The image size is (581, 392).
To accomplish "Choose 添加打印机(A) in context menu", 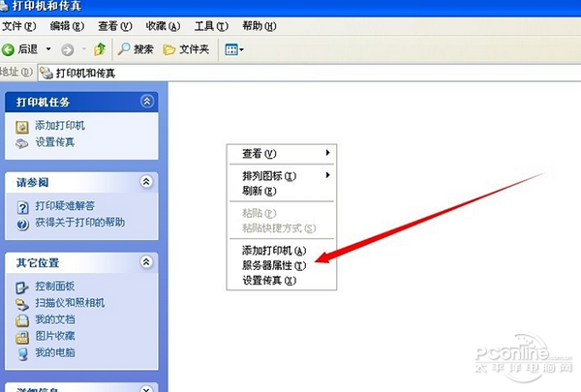I will point(282,251).
